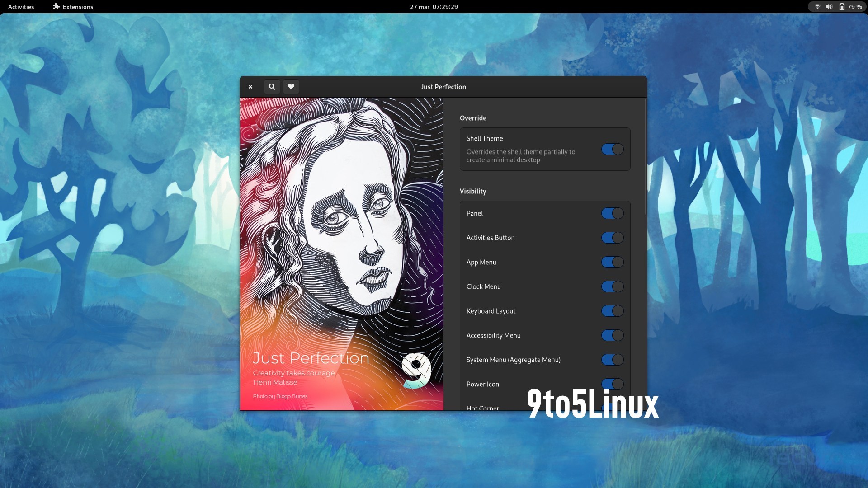Toggle the Power Icon visibility

(613, 384)
